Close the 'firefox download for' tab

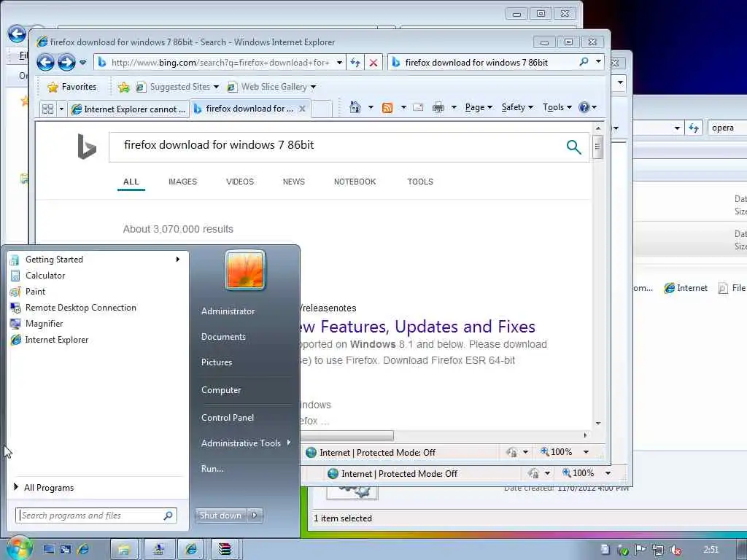point(302,109)
